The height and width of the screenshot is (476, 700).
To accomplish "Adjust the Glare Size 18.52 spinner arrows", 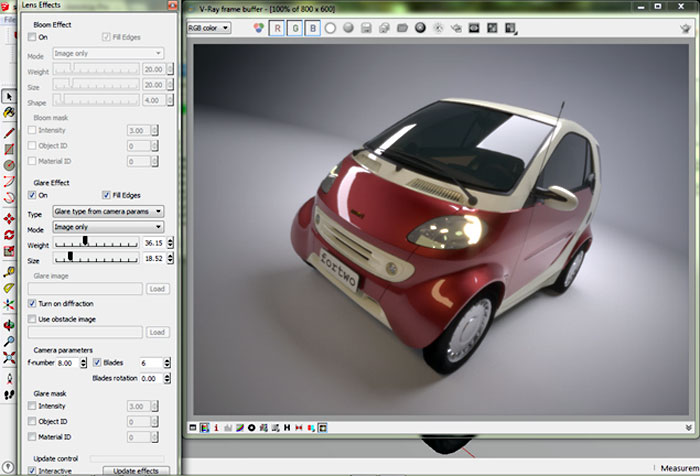I will point(170,259).
